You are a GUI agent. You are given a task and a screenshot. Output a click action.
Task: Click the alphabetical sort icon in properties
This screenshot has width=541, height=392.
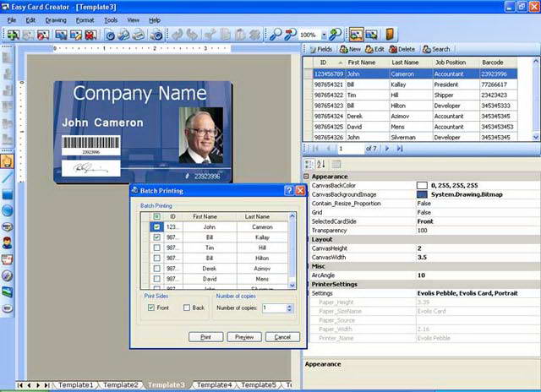[x=321, y=164]
